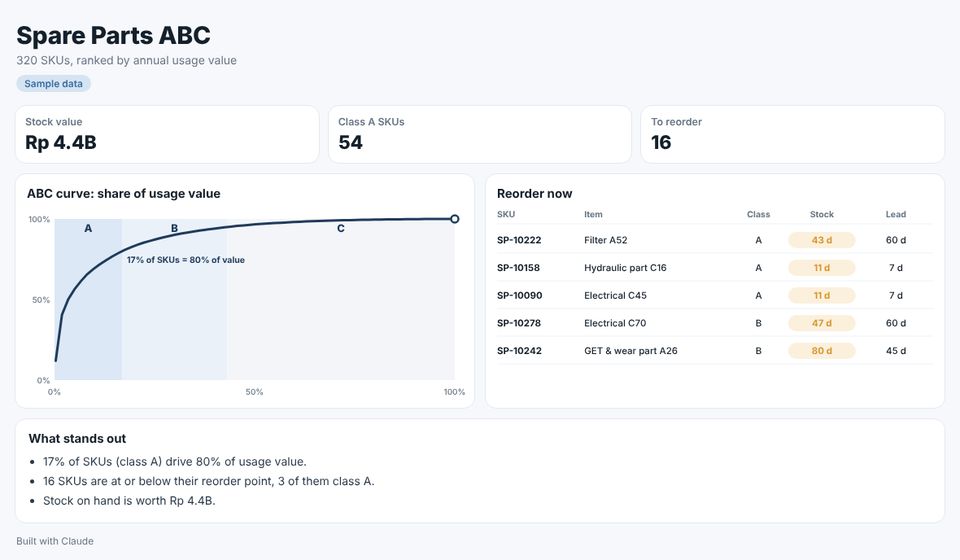Click the Built with Claude footer text
Screen dimensions: 960x560
pyautogui.click(x=55, y=541)
